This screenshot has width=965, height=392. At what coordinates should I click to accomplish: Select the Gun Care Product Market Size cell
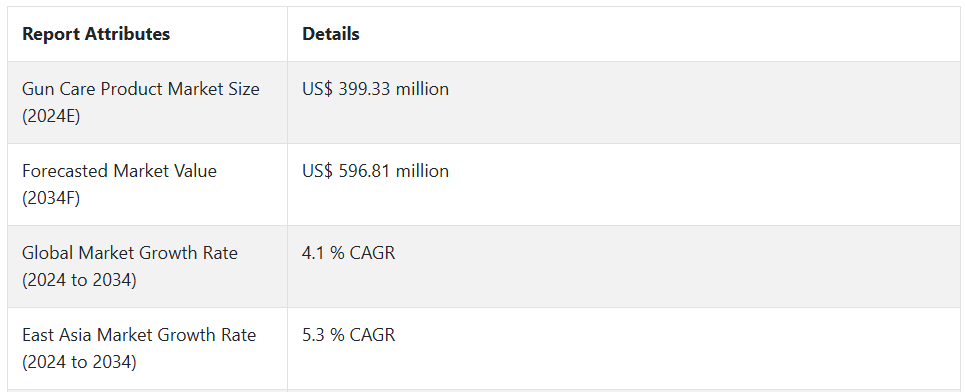[147, 102]
